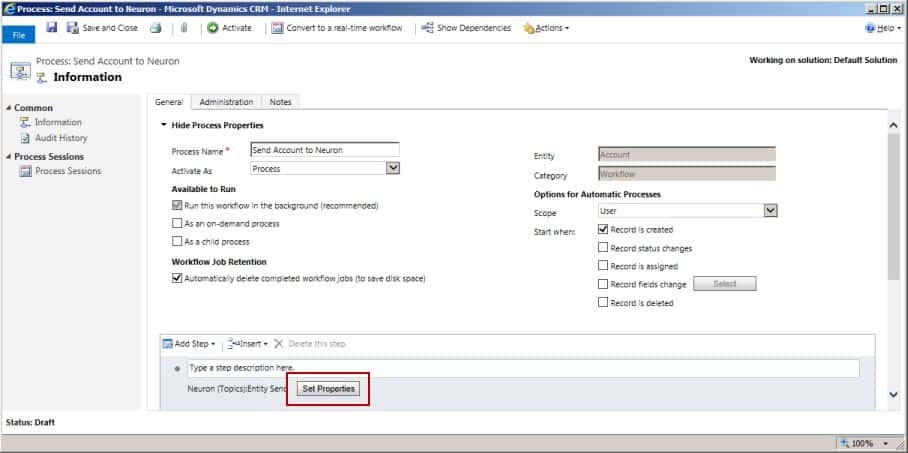Viewport: 908px width, 453px height.
Task: Click the Save floppy disk icon
Action: [52, 27]
